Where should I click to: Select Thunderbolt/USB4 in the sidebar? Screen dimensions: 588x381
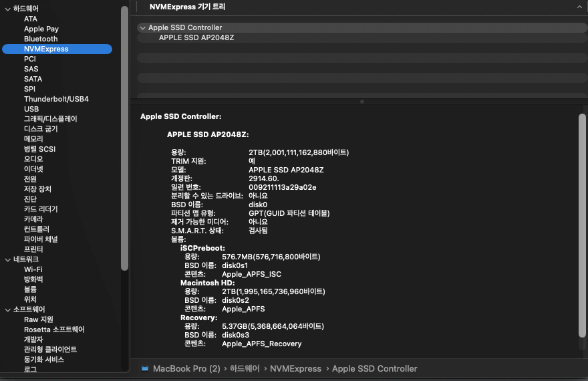56,99
